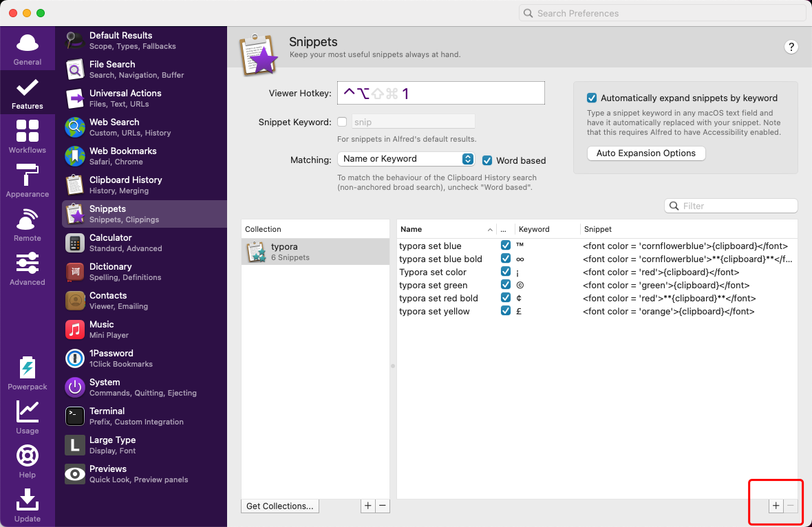Select the green font snippet text
The image size is (812, 527).
click(x=666, y=286)
